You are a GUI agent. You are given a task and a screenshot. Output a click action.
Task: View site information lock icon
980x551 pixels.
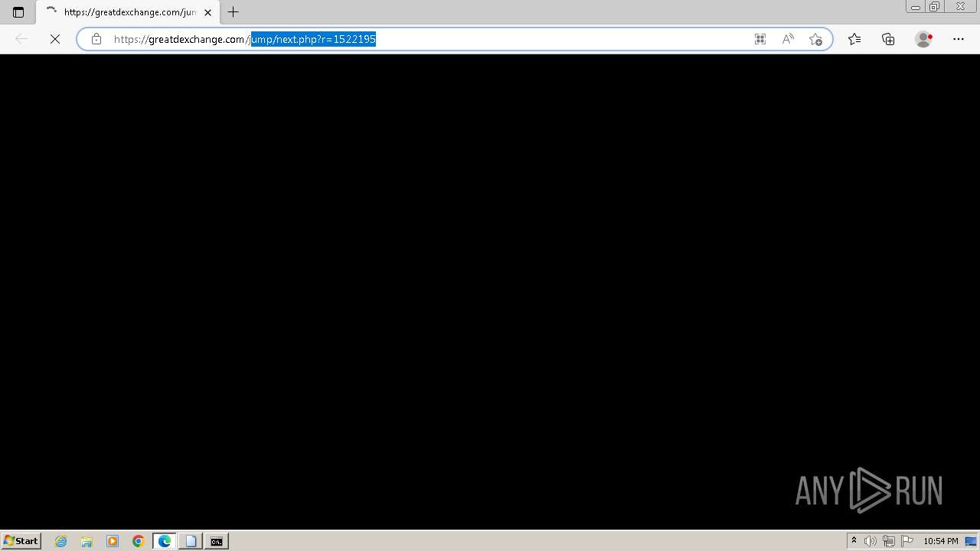[96, 39]
